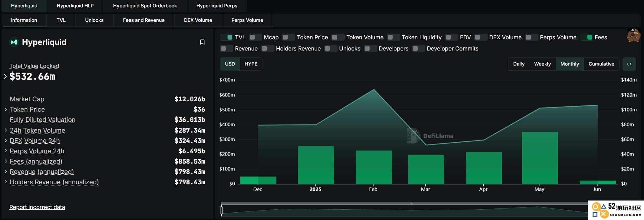Open the embed chart code icon
Image resolution: width=644 pixels, height=220 pixels.
pos(629,64)
